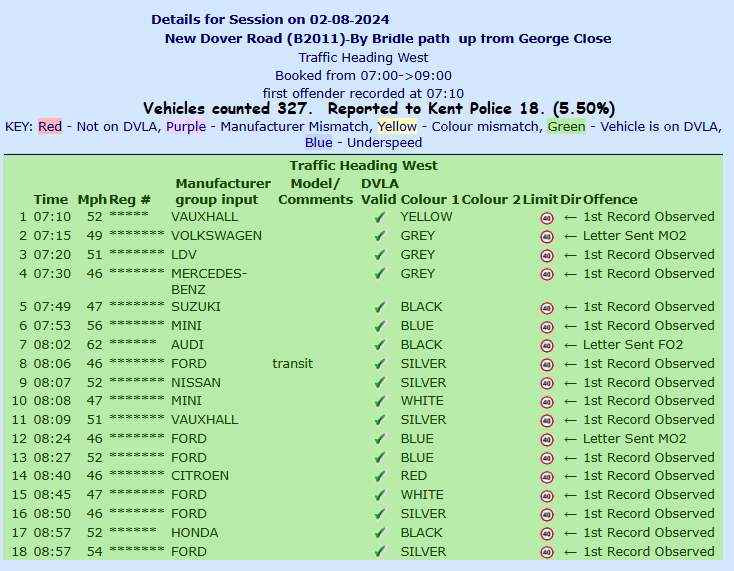Click the direction arrow in CITROEN row
Image resolution: width=734 pixels, height=571 pixels.
click(570, 476)
